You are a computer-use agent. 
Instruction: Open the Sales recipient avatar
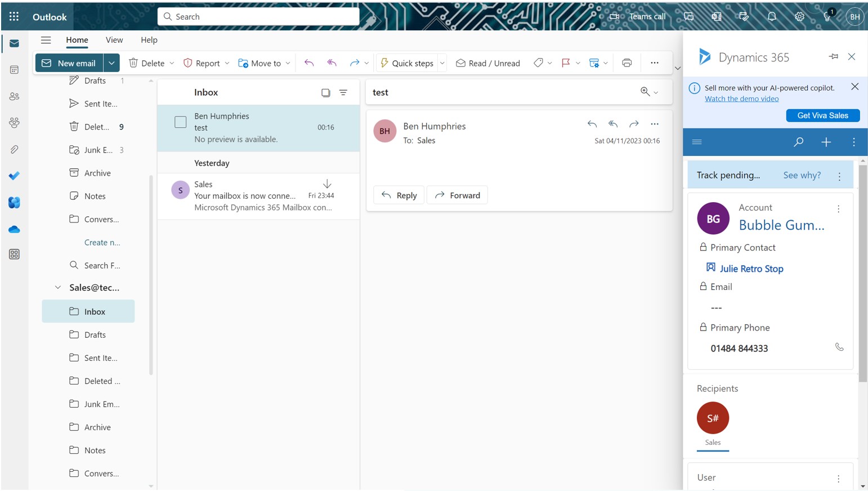coord(713,418)
